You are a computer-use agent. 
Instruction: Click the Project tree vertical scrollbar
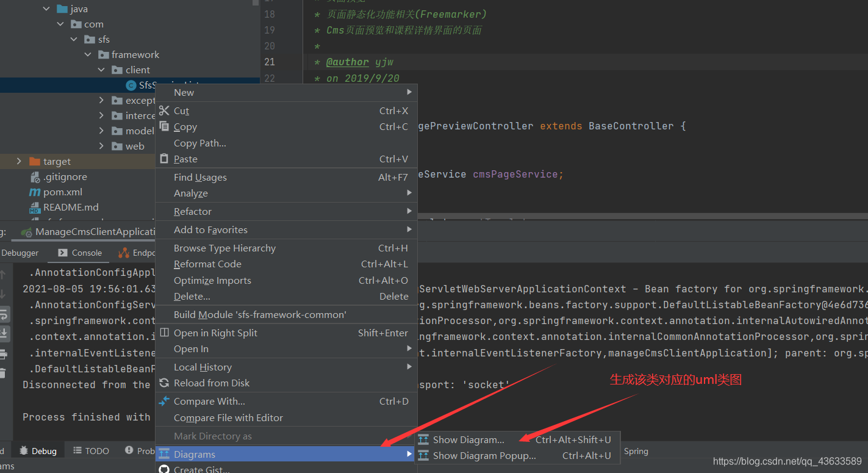256,2
